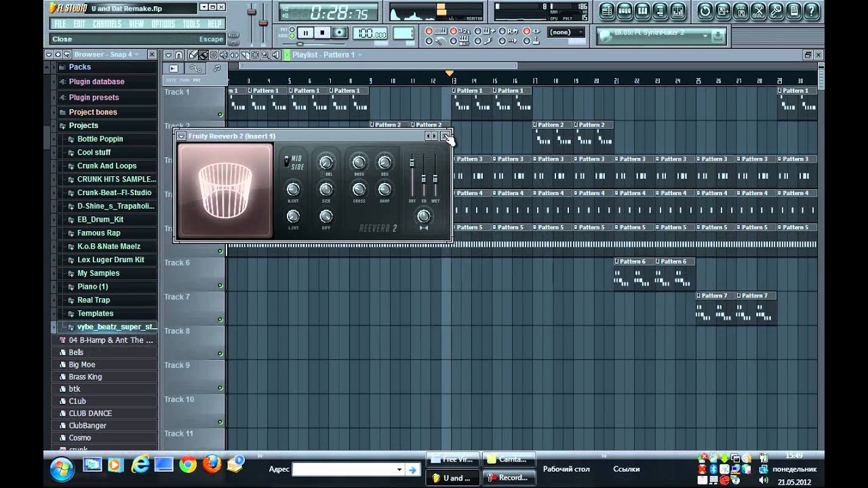Toggle Track 6 mute indicator
Image resolution: width=868 pixels, height=488 pixels.
[220, 285]
